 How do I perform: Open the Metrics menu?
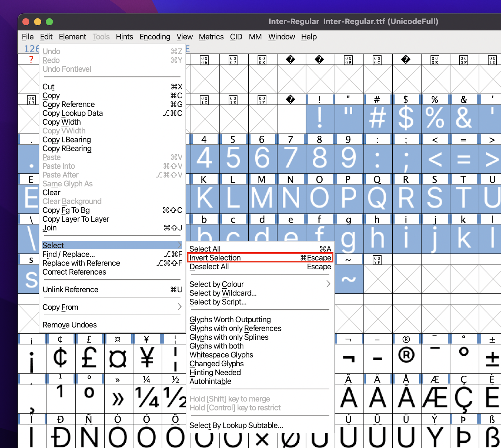[x=211, y=37]
